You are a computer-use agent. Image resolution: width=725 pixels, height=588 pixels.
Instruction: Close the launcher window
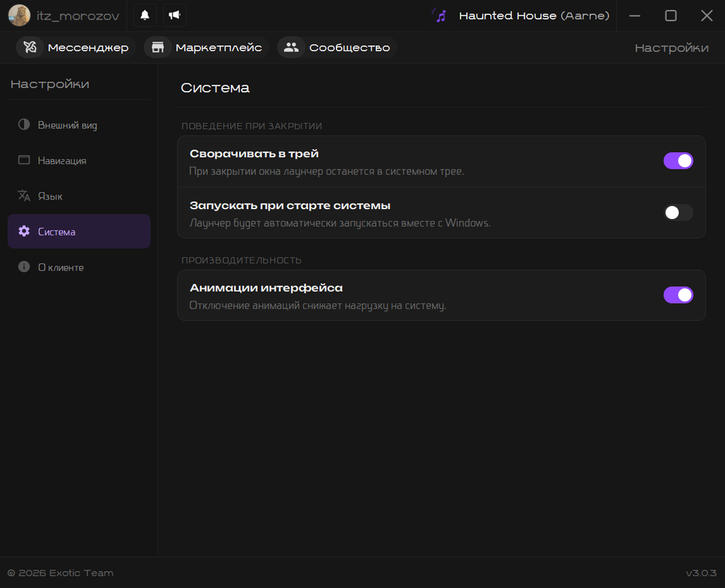point(706,16)
